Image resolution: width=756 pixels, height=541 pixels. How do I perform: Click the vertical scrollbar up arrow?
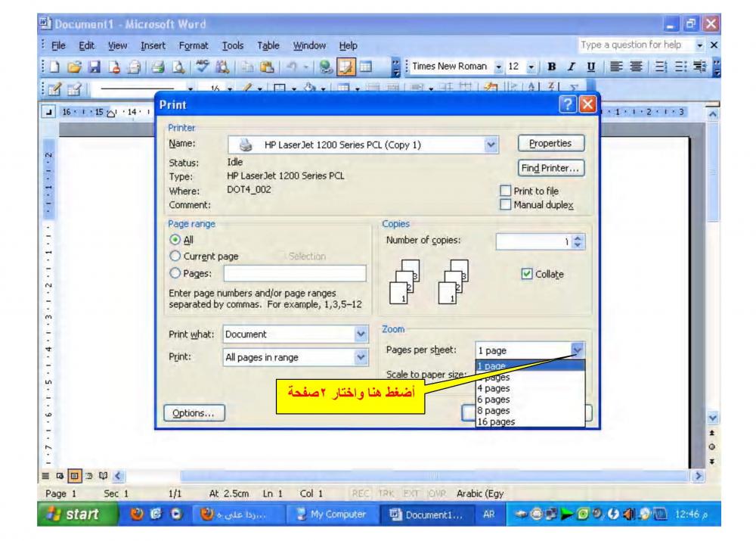point(713,114)
